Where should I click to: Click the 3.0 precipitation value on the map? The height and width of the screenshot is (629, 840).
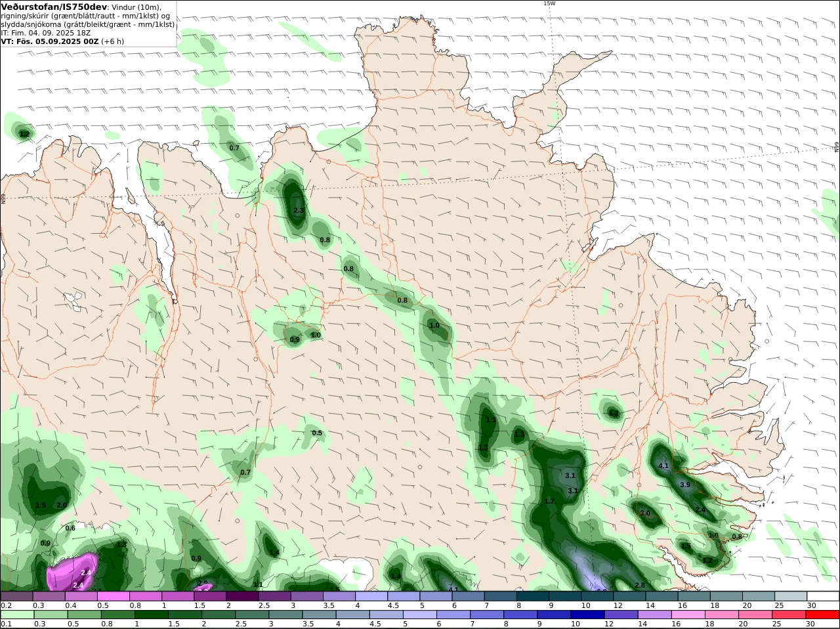click(645, 513)
